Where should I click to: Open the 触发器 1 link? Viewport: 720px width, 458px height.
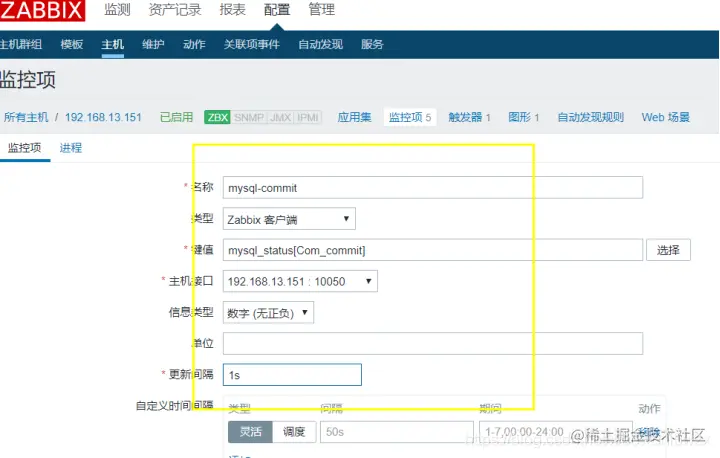470,117
